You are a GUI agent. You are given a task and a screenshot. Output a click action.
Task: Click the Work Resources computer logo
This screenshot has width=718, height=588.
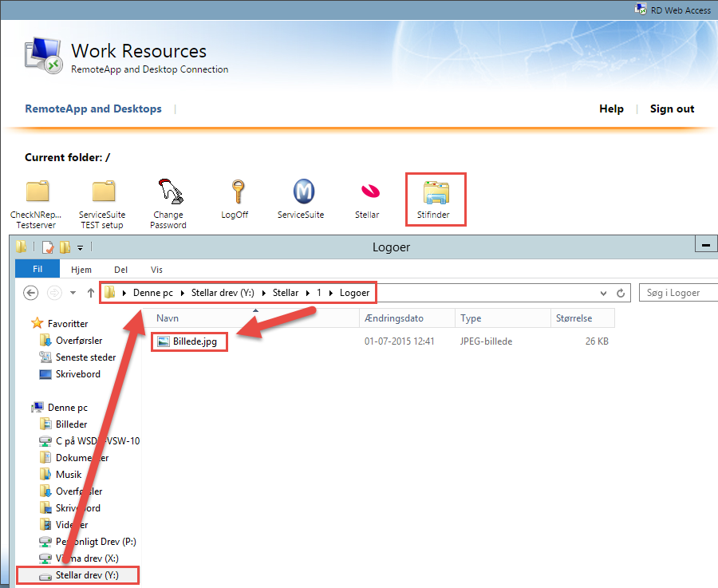(43, 56)
